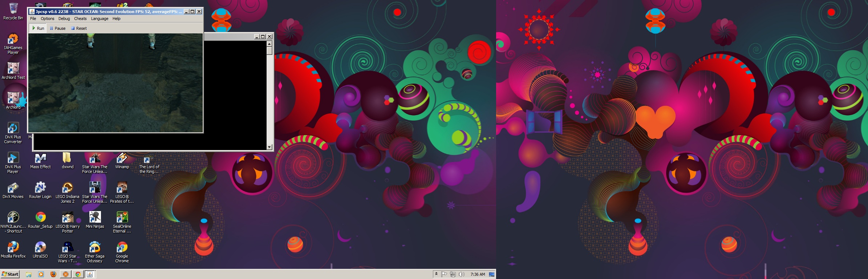
Task: Click the console window scrollbar down arrow
Action: click(269, 147)
